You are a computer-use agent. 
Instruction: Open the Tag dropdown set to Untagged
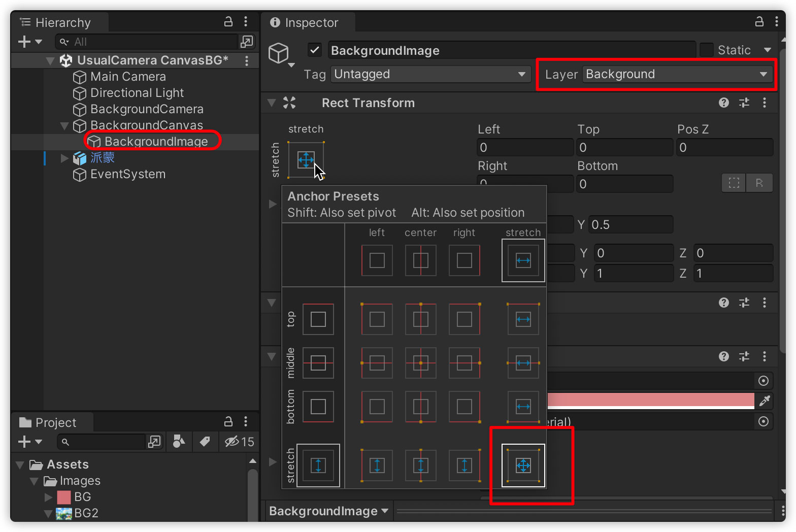tap(429, 74)
